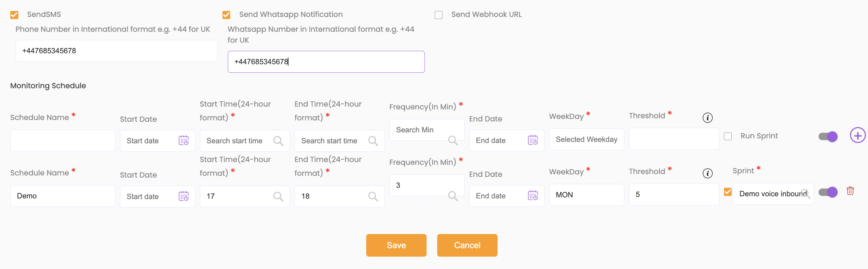Enable the Send Webhook URL checkbox
The image size is (868, 269).
439,15
